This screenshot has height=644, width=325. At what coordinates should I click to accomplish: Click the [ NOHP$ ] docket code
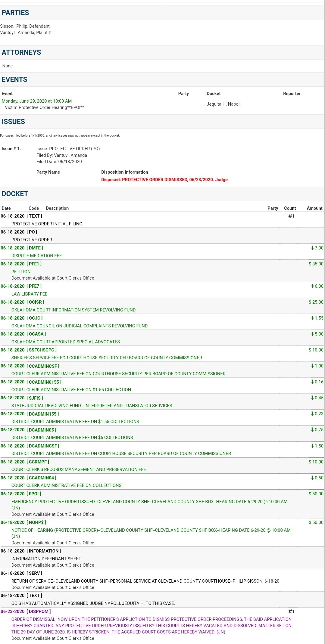(x=36, y=522)
